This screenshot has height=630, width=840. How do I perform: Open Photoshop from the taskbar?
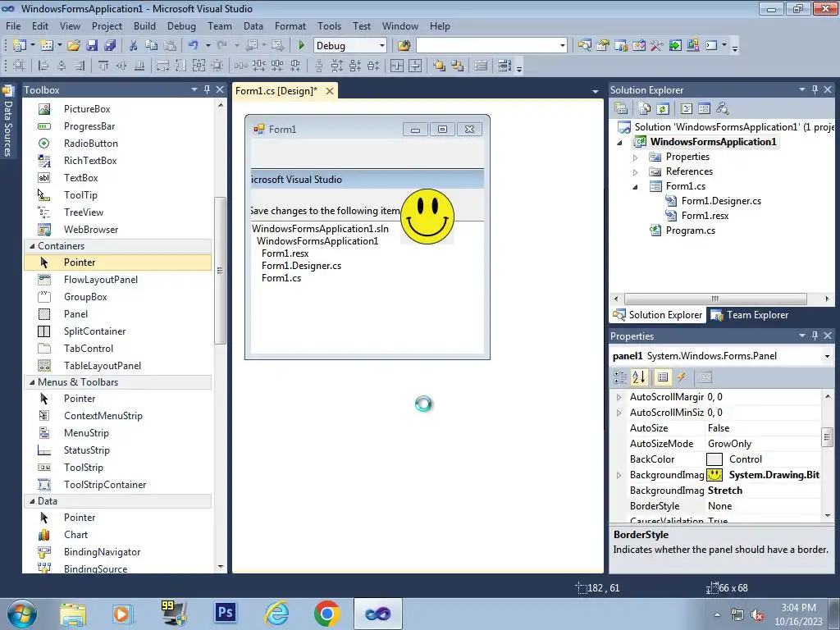(x=226, y=613)
